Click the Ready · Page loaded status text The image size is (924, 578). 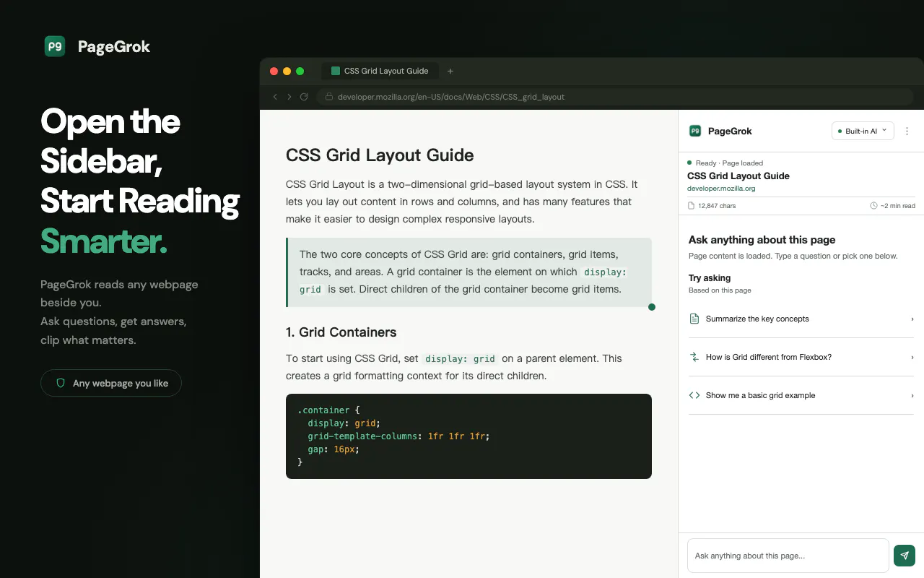tap(729, 163)
